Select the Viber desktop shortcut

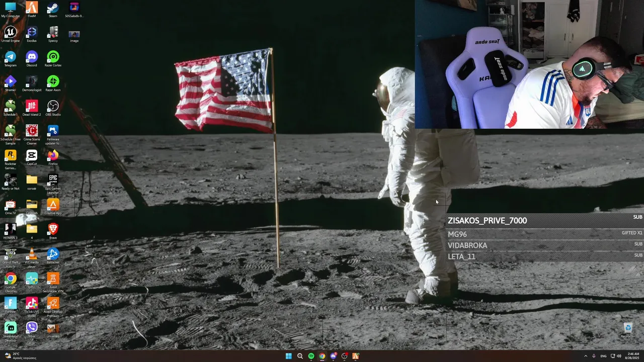[32, 330]
